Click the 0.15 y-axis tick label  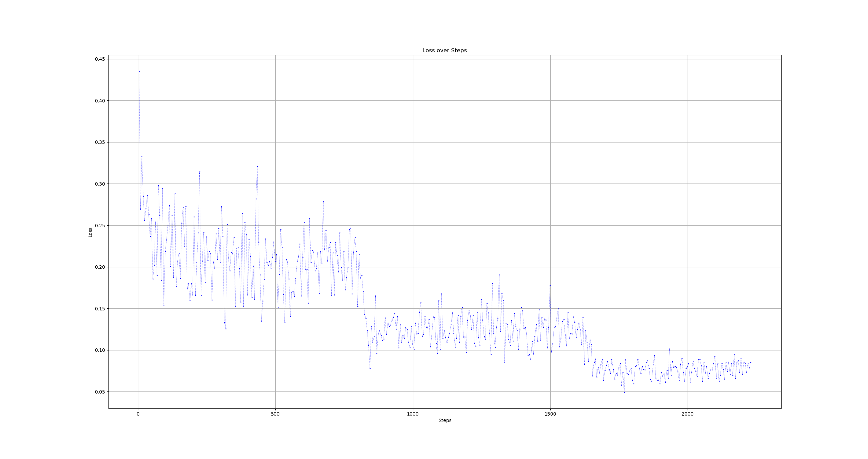[x=100, y=309]
